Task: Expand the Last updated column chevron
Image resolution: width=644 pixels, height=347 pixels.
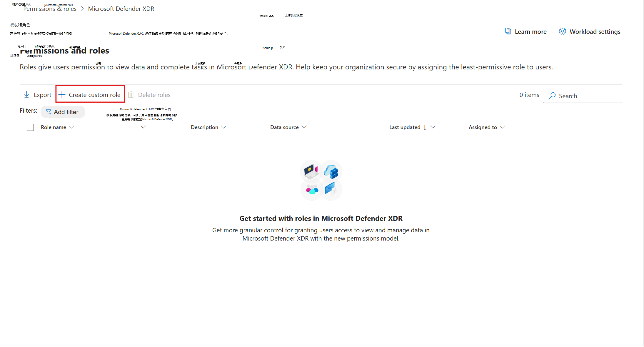Action: 433,127
